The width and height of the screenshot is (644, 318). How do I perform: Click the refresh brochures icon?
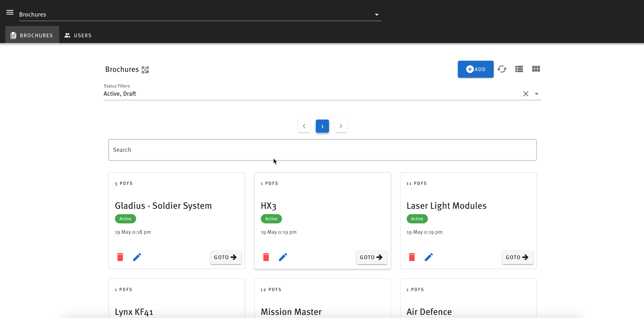502,69
